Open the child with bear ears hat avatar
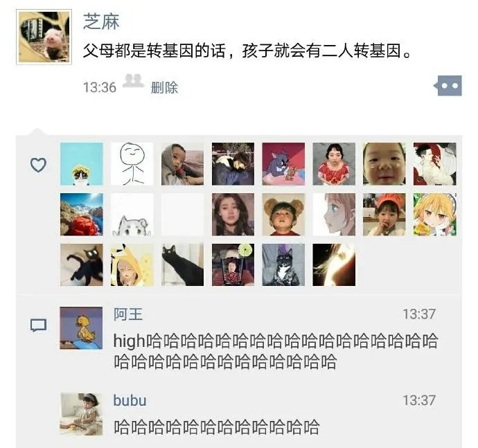The image size is (478, 448). (283, 214)
